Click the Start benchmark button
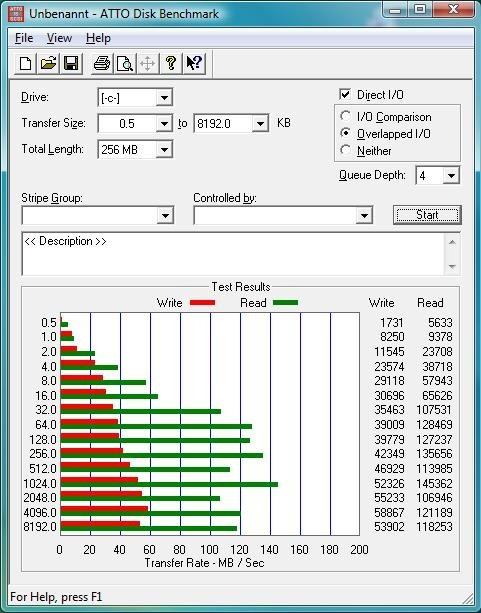 (x=427, y=215)
